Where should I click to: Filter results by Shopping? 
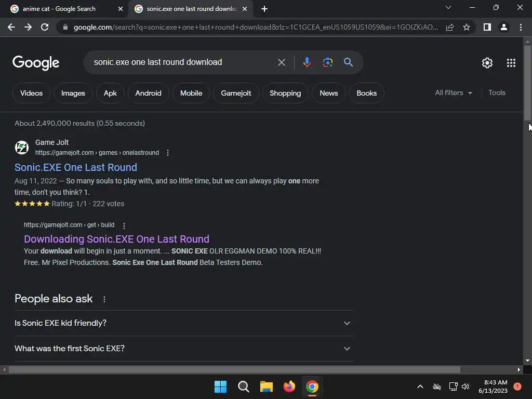tap(285, 93)
